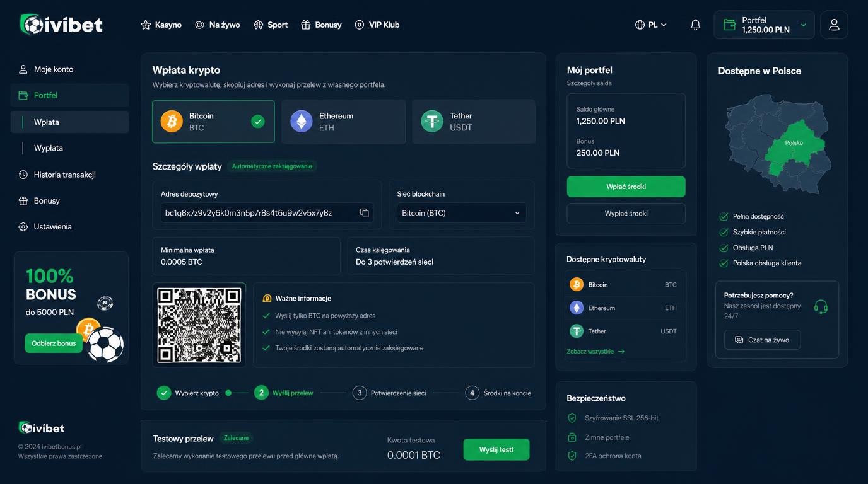Viewport: 868px width, 484px height.
Task: Copy the deposit address with the copy icon
Action: (365, 213)
